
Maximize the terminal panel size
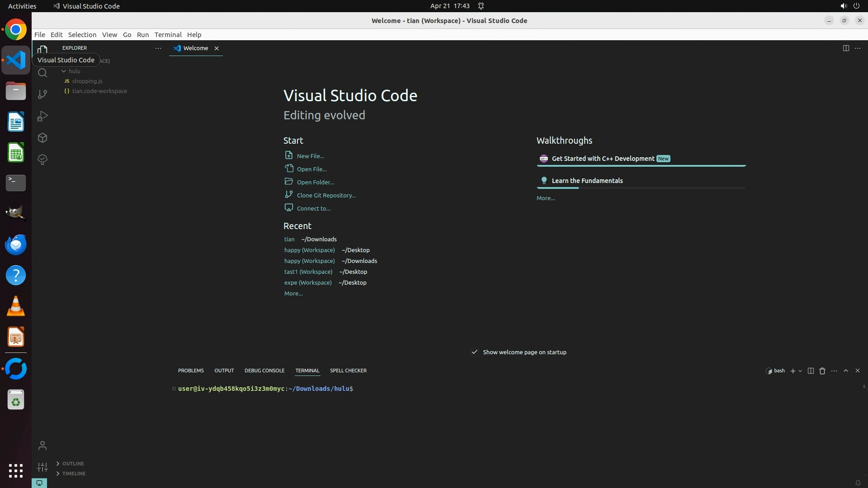pyautogui.click(x=846, y=371)
